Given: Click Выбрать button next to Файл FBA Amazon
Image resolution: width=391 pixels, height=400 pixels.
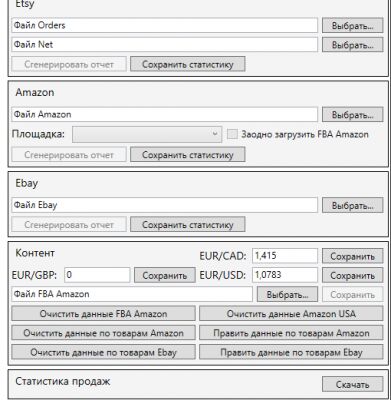Looking at the screenshot, I should pos(287,295).
